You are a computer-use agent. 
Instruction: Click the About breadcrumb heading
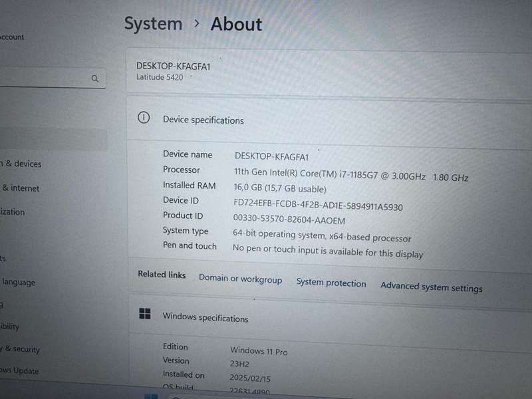pyautogui.click(x=236, y=25)
